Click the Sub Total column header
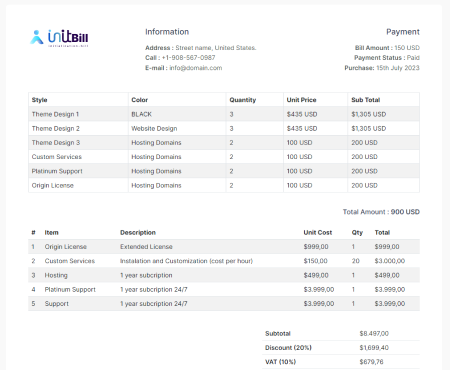450x370 pixels. pyautogui.click(x=366, y=100)
